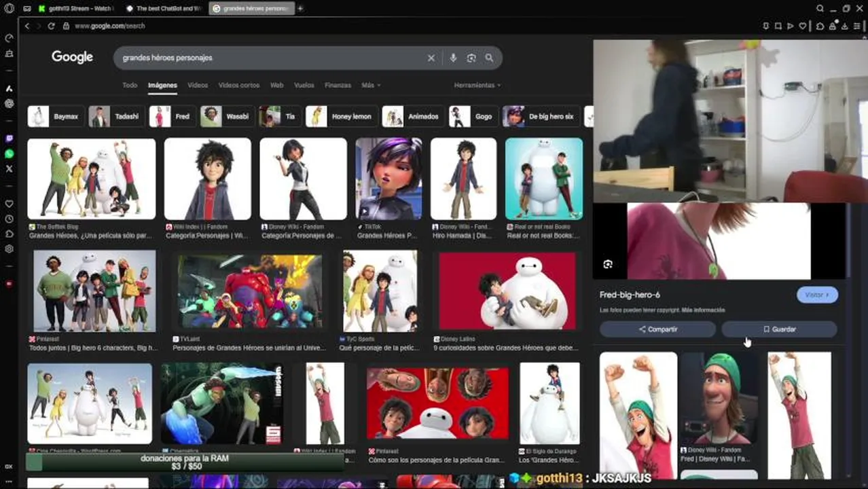Filter by Fred chip
The height and width of the screenshot is (489, 868).
point(173,116)
